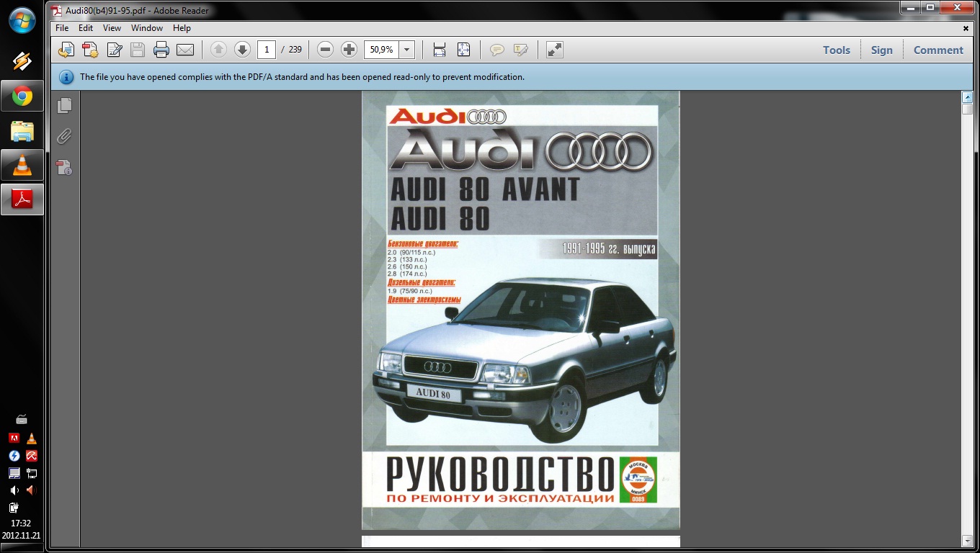Image resolution: width=980 pixels, height=553 pixels.
Task: Open the View menu
Action: (x=112, y=28)
